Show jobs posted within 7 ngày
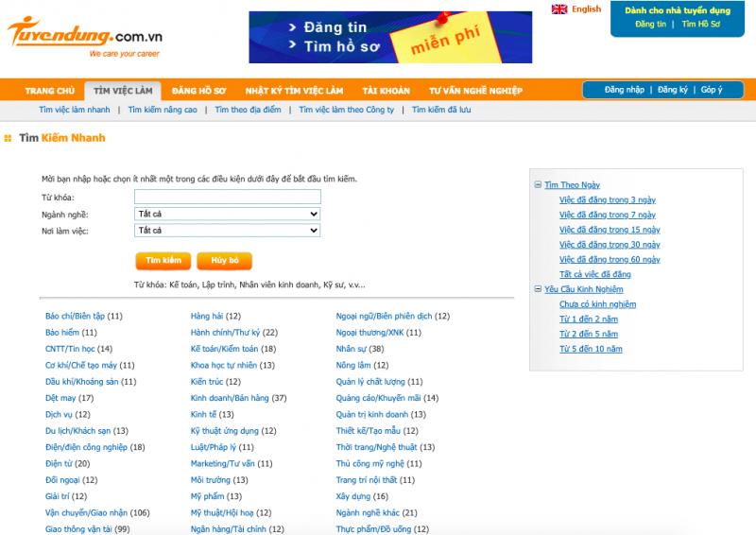 pyautogui.click(x=608, y=215)
